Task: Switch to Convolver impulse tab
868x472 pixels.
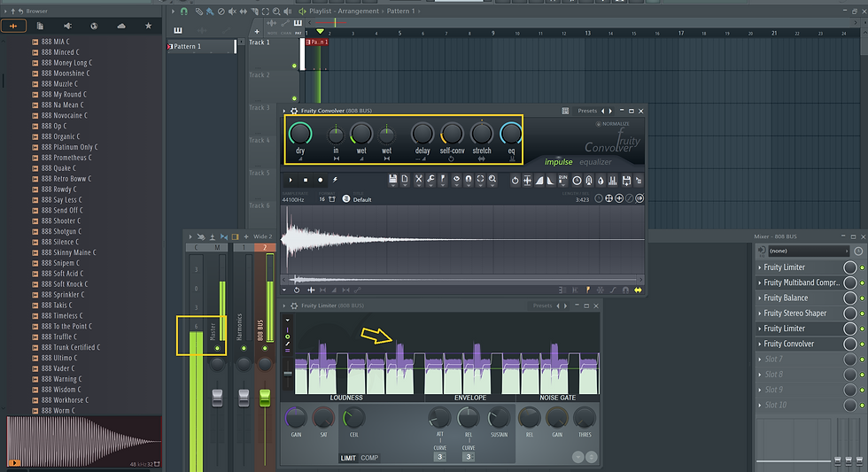Action: (x=559, y=162)
